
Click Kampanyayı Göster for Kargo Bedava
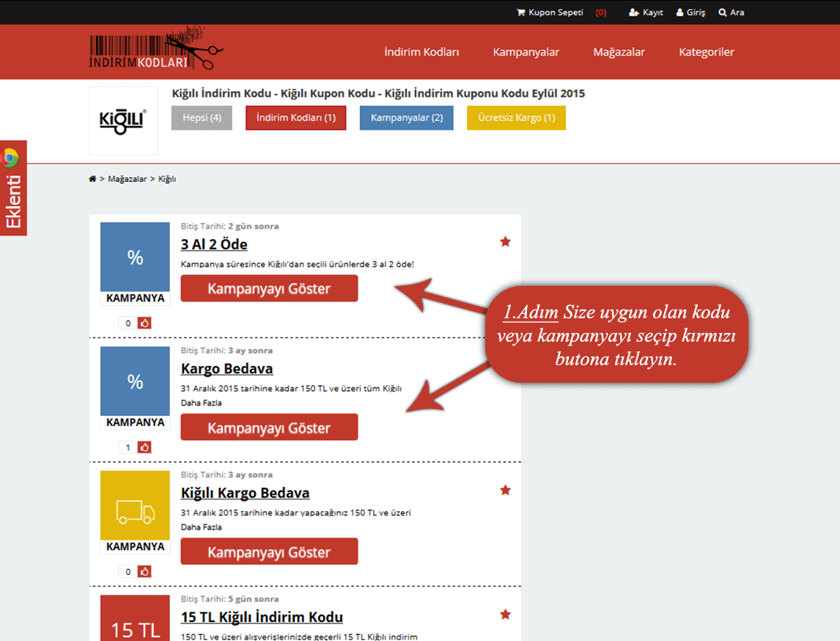pyautogui.click(x=269, y=427)
